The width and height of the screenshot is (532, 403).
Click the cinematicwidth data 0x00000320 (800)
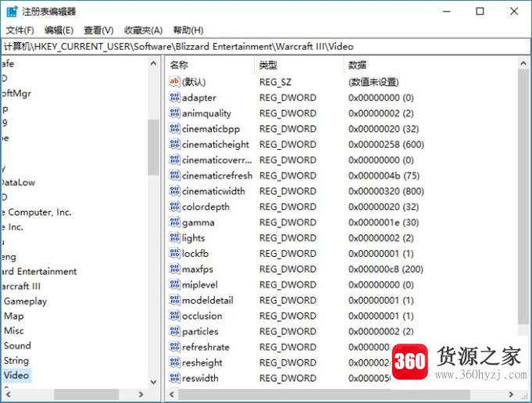click(386, 191)
